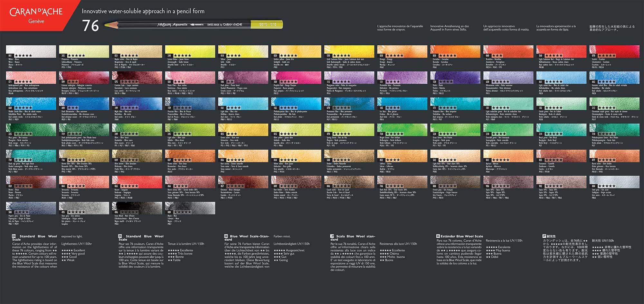Choose the 225 Moss green swatch

(31, 130)
